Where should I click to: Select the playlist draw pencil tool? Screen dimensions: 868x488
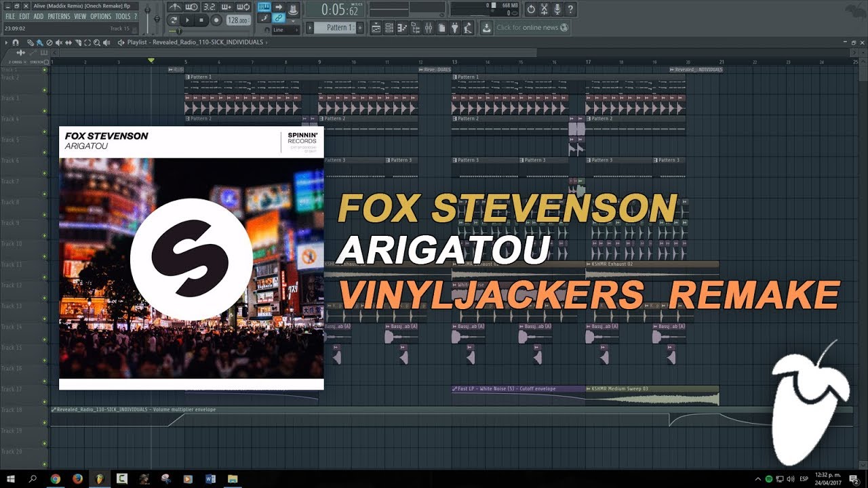(x=31, y=43)
